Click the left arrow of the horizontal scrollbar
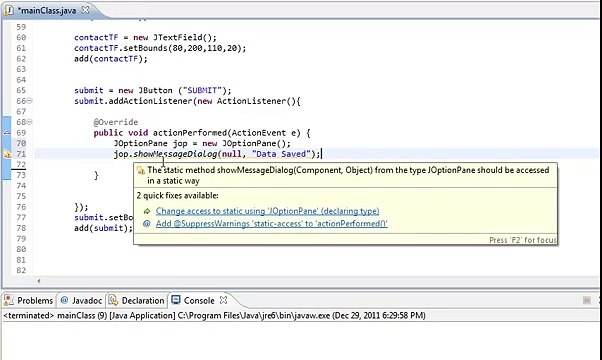This screenshot has width=602, height=360. tap(39, 281)
